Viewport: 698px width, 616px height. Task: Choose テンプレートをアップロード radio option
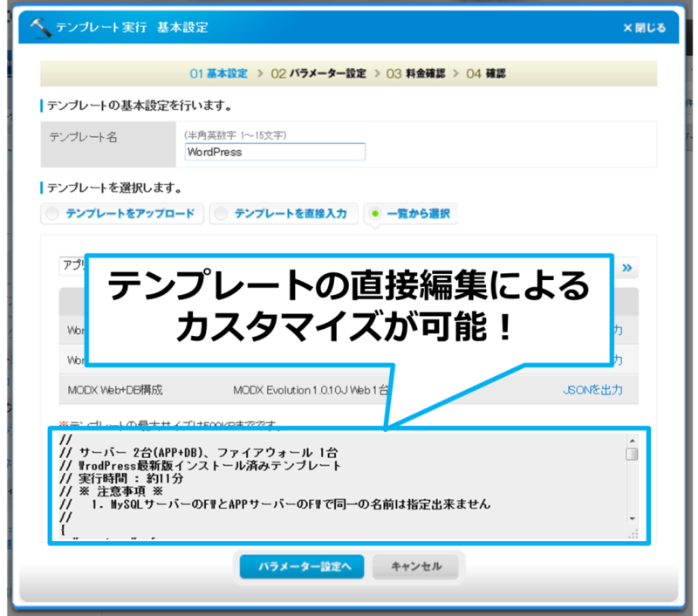click(x=122, y=214)
